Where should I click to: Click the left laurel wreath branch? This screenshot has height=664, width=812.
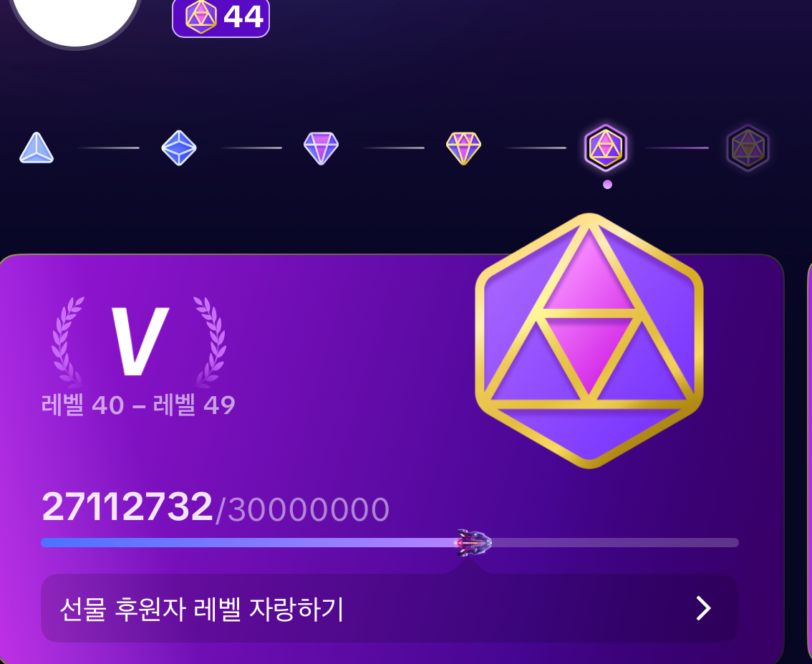[x=68, y=342]
